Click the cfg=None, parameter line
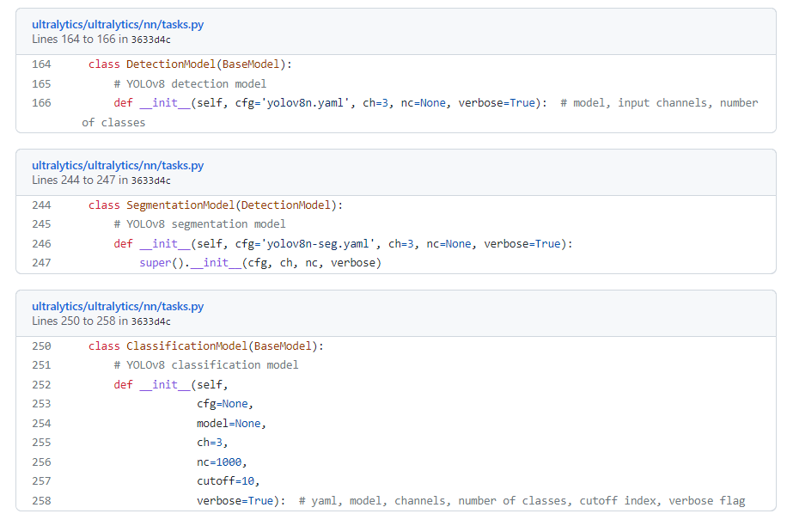The height and width of the screenshot is (532, 787). click(x=225, y=404)
